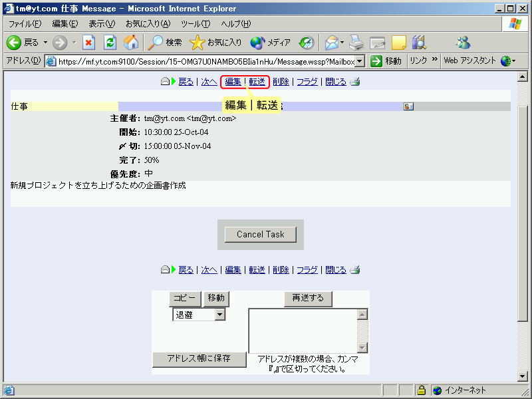Open the ファイル(F) menu
This screenshot has height=399, width=532.
click(x=25, y=24)
